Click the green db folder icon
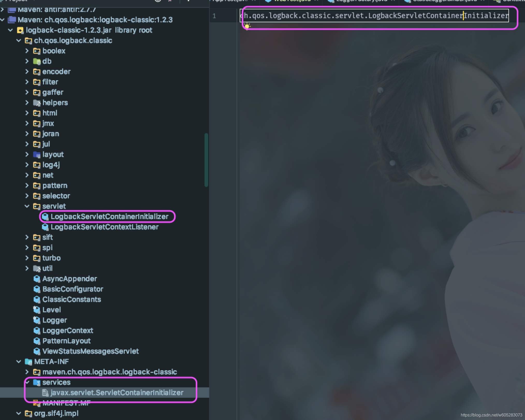The image size is (525, 420). pos(37,61)
